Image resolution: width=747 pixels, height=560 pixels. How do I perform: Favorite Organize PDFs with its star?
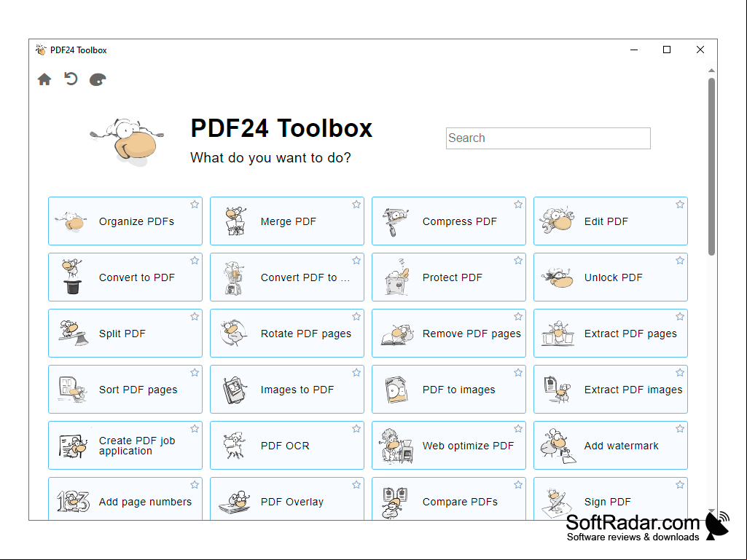click(x=195, y=205)
